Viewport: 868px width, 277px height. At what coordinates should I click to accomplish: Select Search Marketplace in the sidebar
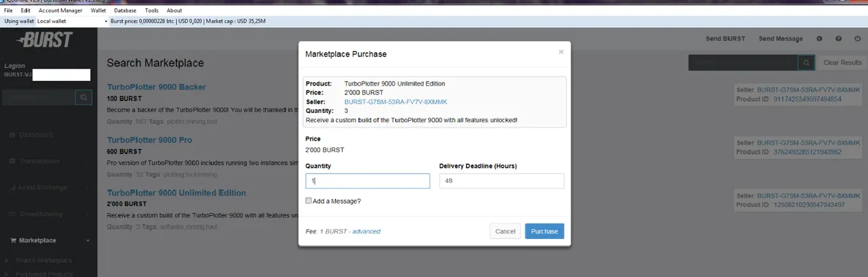[x=43, y=261]
